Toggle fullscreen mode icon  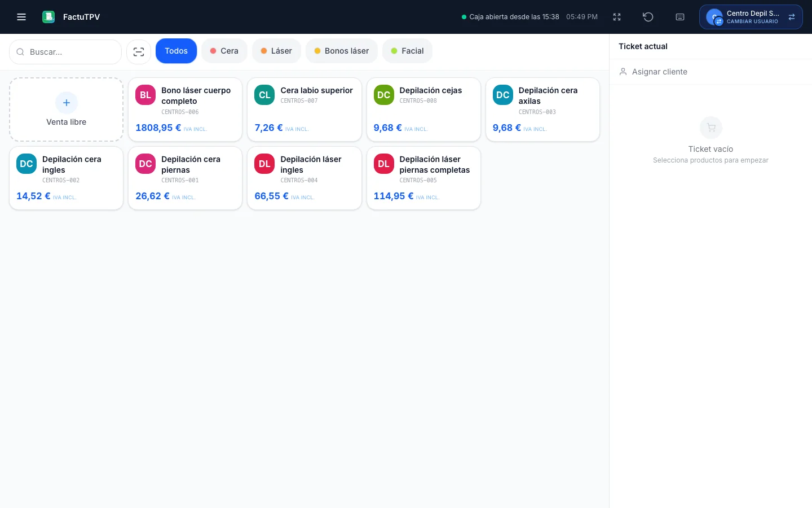(617, 17)
